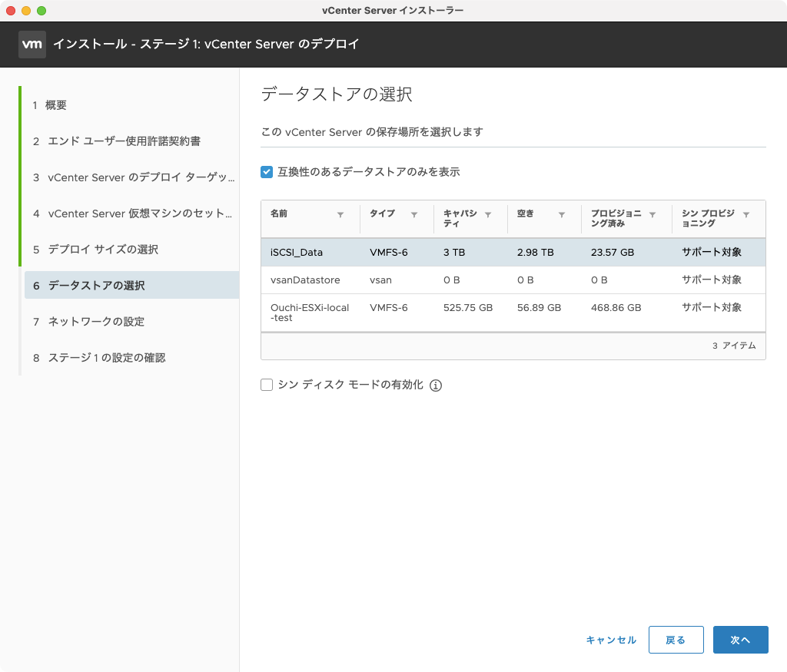
Task: Click the info icon beside thin disk mode
Action: click(436, 386)
